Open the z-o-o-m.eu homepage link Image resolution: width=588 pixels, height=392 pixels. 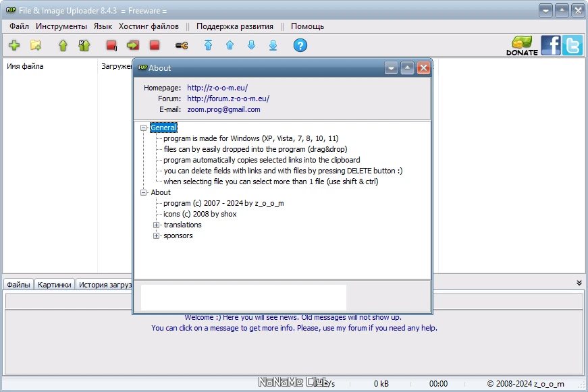217,88
